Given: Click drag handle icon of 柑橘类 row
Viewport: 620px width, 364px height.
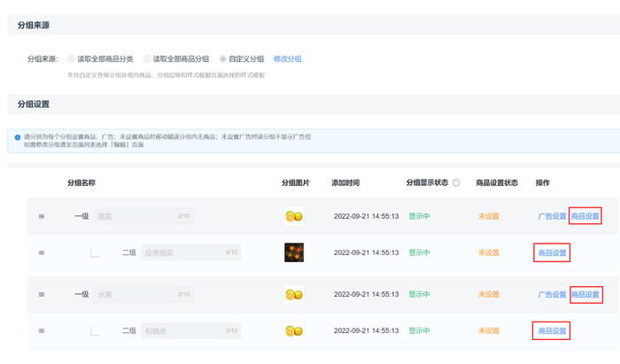Looking at the screenshot, I should tap(42, 331).
